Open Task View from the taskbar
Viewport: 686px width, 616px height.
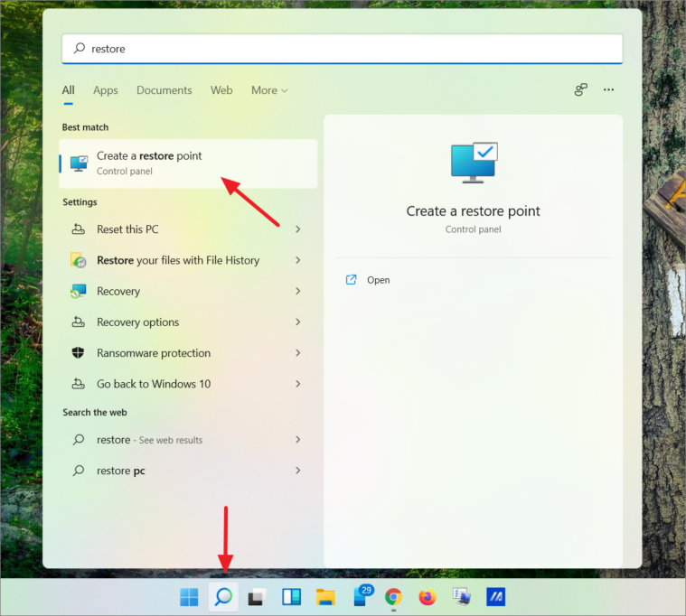click(258, 597)
